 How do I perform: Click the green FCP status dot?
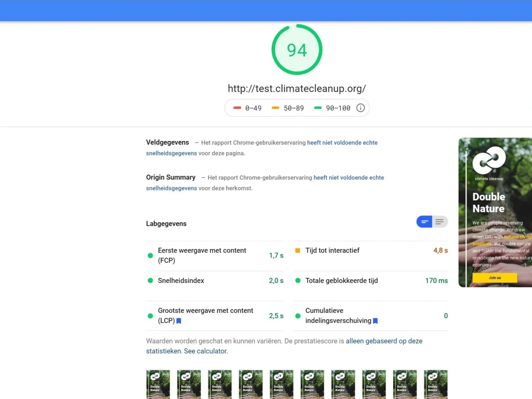pyautogui.click(x=151, y=255)
